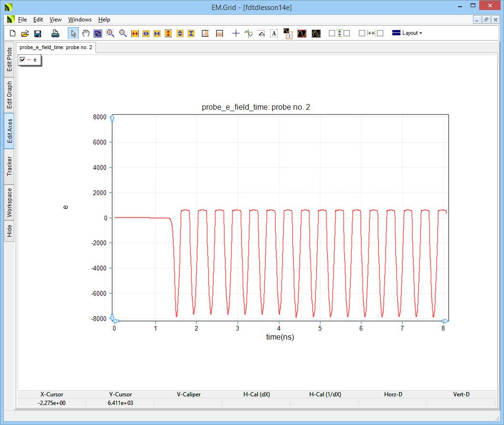Click the Workspace side button
This screenshot has height=425, width=504.
[x=10, y=202]
